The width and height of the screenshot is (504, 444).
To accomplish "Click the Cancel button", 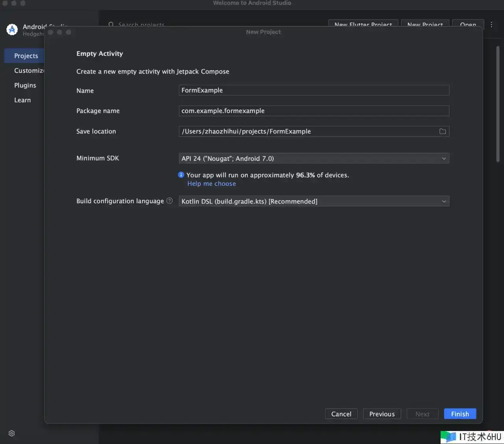I will tap(341, 414).
